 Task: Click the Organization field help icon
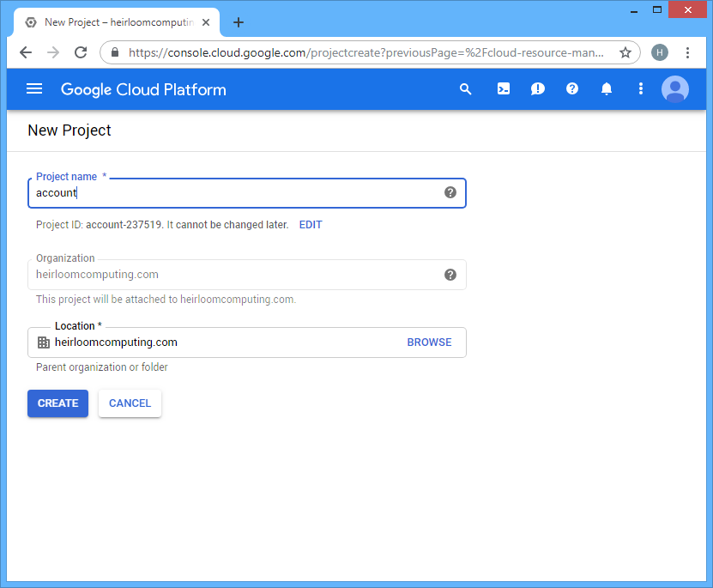(x=450, y=275)
